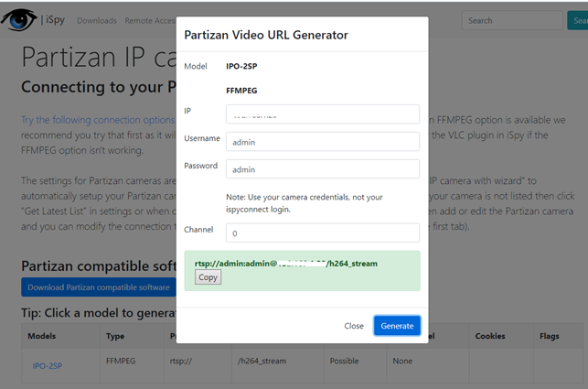588x389 pixels.
Task: Click the iSpy brand name text
Action: pos(55,19)
